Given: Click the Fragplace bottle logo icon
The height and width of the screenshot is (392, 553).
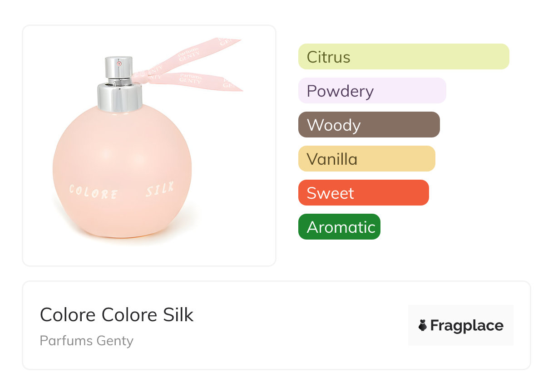Looking at the screenshot, I should [423, 325].
